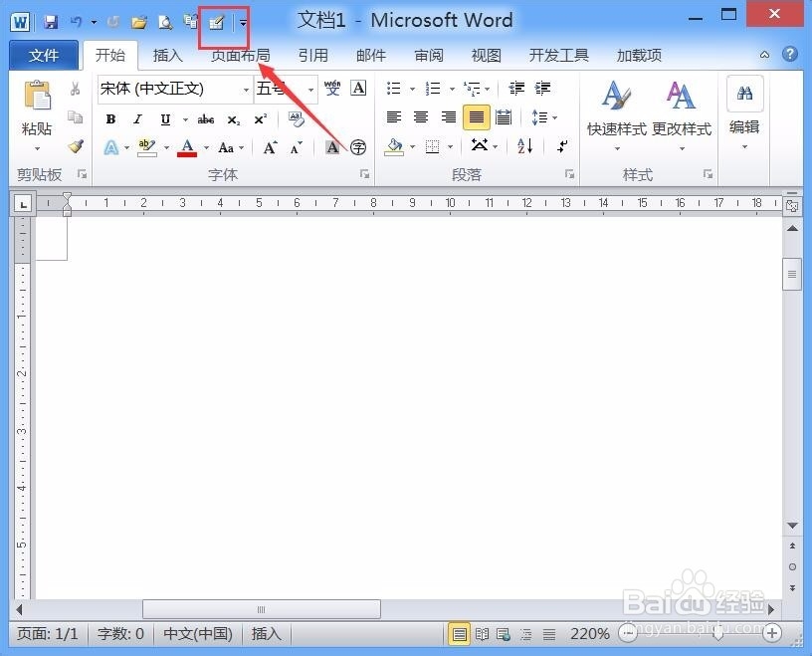This screenshot has width=812, height=656.
Task: Switch to Print Layout view in status bar
Action: tap(459, 634)
